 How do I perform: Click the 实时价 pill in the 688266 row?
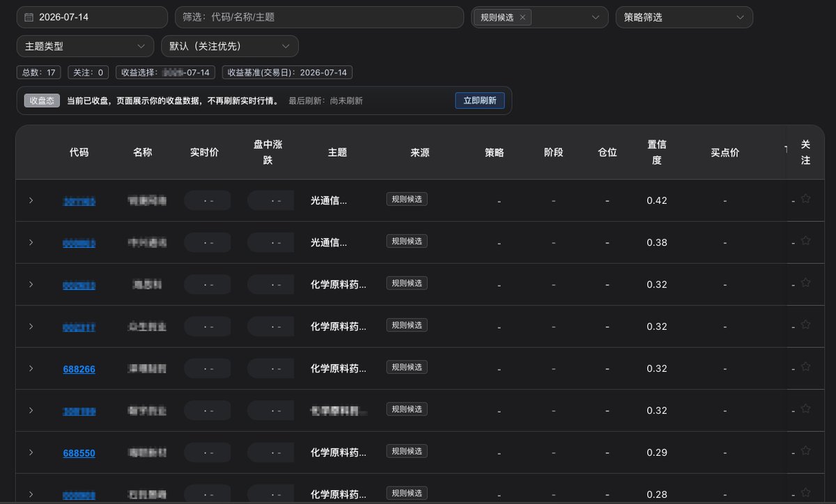(x=208, y=368)
